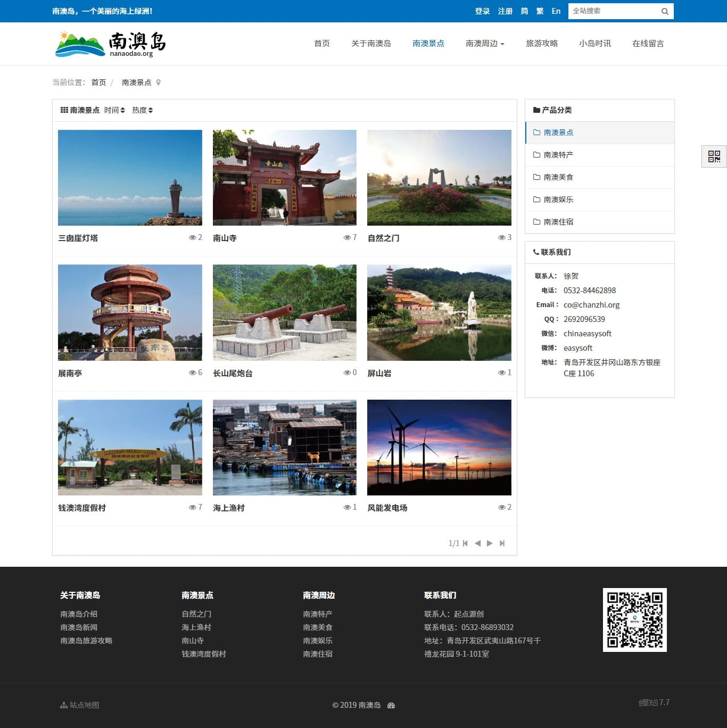The height and width of the screenshot is (728, 727).
Task: Click the 南澳岛 site logo
Action: coord(110,44)
